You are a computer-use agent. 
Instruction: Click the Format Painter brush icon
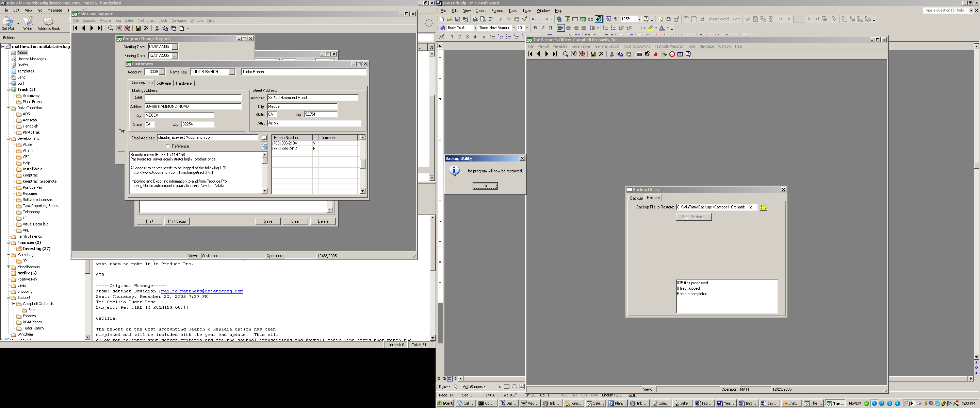[525, 19]
